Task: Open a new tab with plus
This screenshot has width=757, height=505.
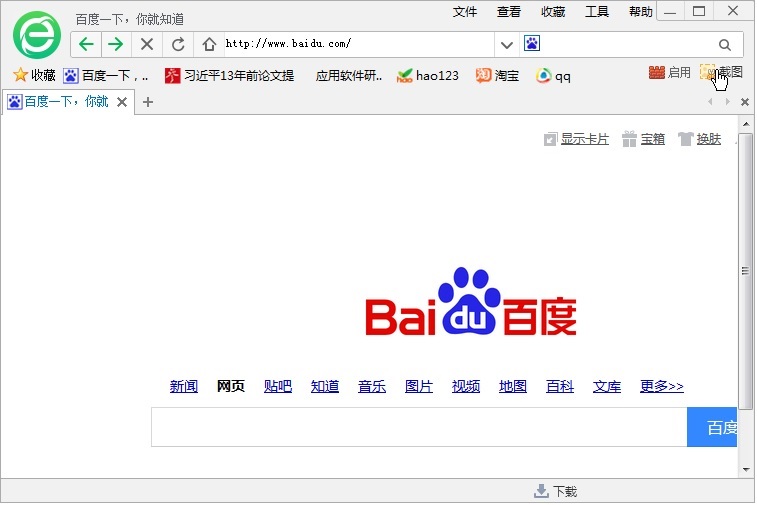Action: [148, 102]
